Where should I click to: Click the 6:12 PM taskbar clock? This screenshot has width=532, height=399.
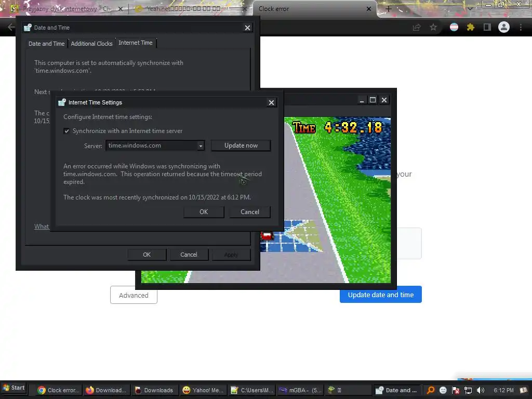(x=503, y=390)
